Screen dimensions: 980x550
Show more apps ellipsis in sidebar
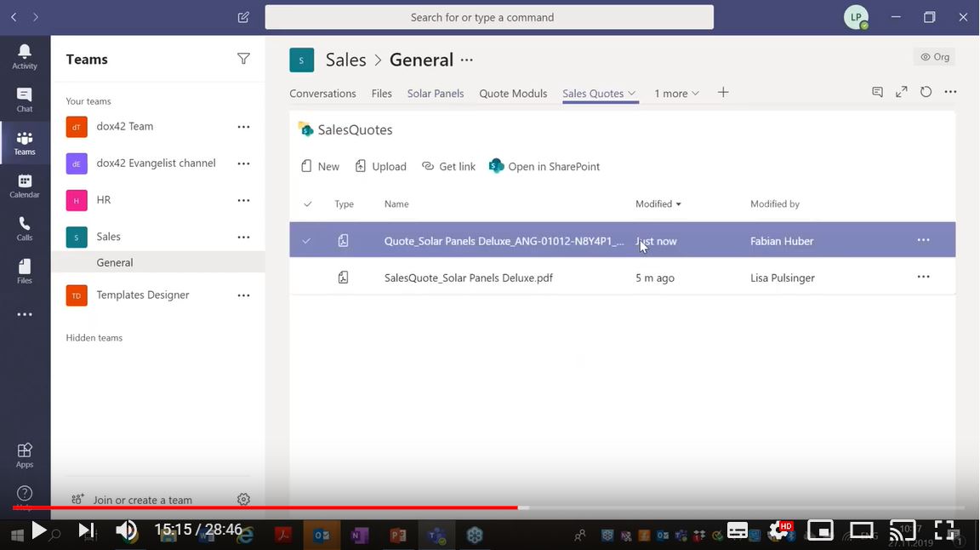[25, 315]
